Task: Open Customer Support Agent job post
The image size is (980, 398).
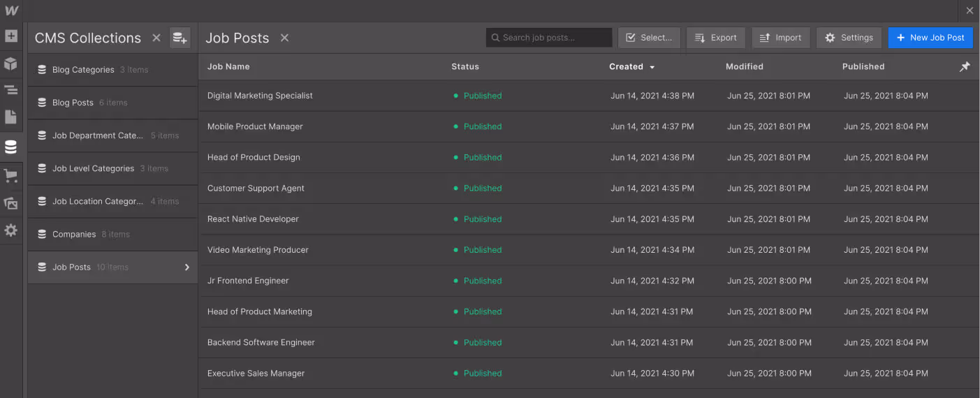Action: [256, 188]
